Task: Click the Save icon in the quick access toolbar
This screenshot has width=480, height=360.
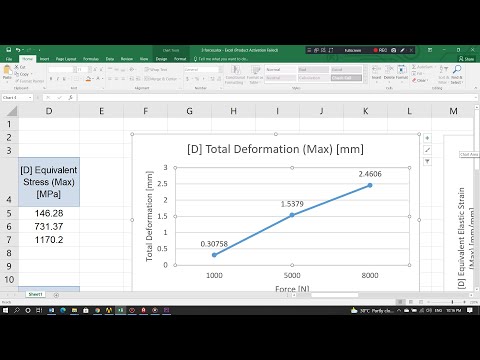Action: point(9,50)
